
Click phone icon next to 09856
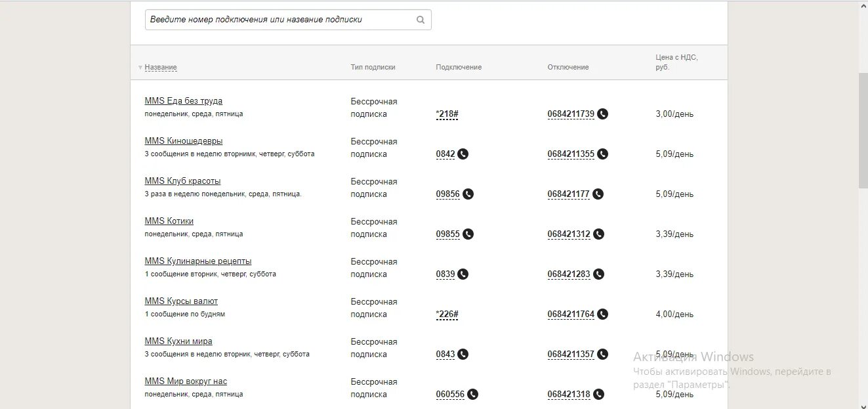468,194
